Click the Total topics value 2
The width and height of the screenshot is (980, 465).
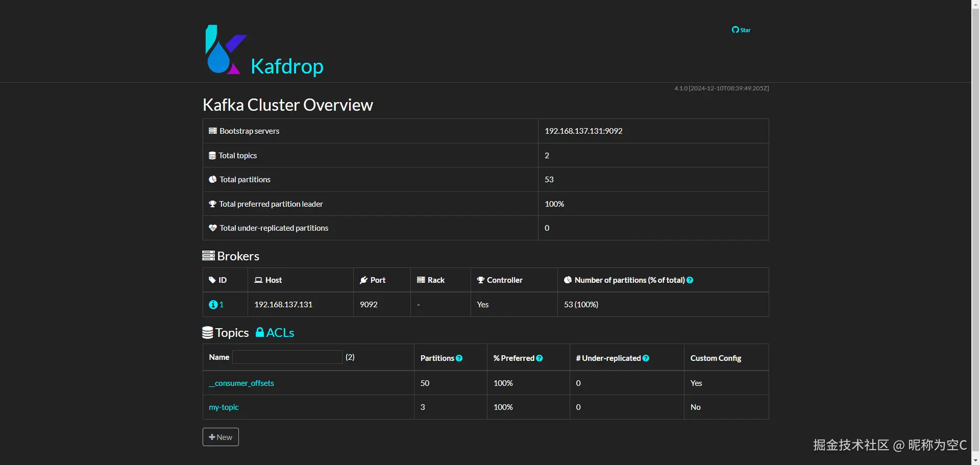point(547,155)
